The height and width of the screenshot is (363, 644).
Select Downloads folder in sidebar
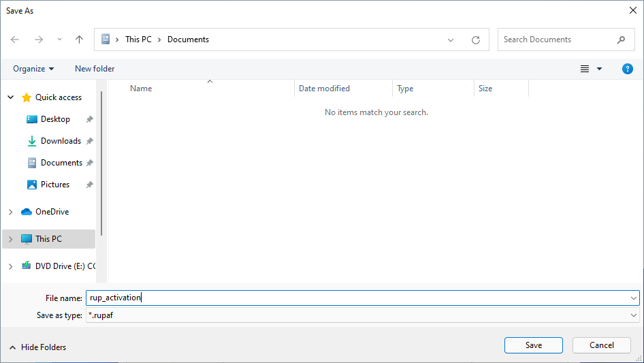click(x=60, y=141)
